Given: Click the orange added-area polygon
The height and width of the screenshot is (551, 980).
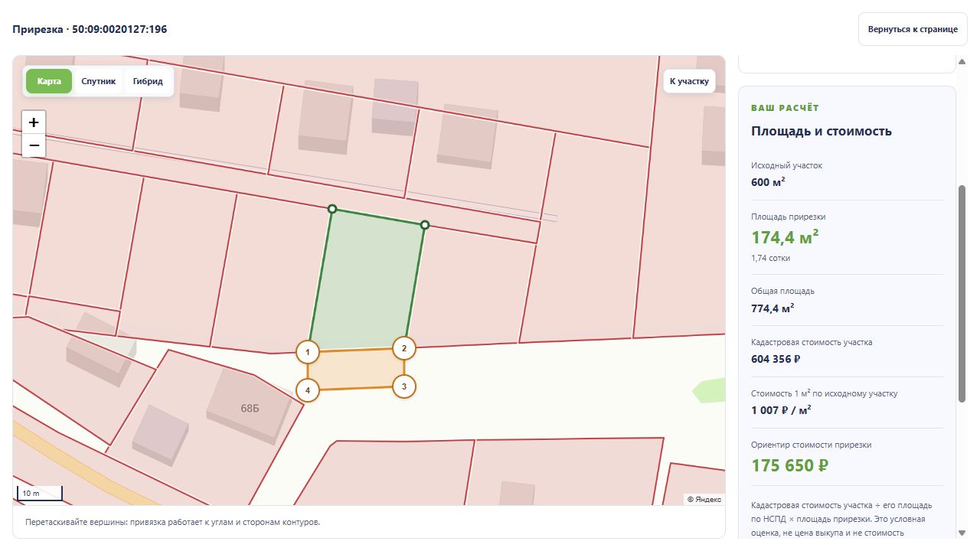Looking at the screenshot, I should click(x=356, y=370).
